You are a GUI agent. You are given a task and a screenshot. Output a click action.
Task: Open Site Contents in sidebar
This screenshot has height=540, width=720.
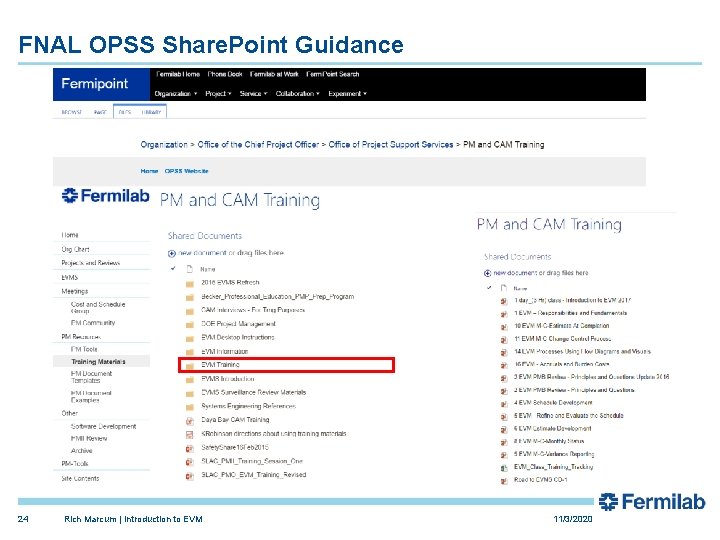80,478
